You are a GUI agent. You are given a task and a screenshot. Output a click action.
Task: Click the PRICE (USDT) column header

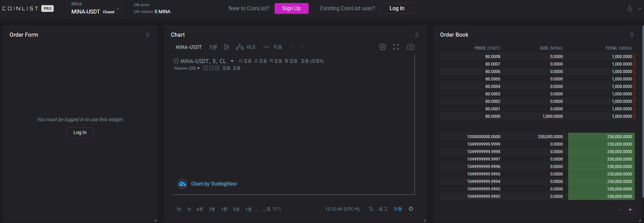tap(487, 48)
